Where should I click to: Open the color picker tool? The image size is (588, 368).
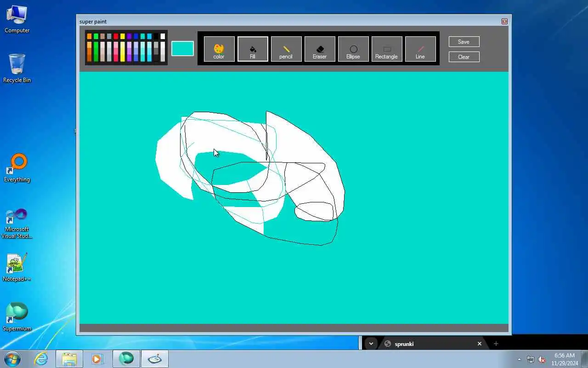(219, 49)
